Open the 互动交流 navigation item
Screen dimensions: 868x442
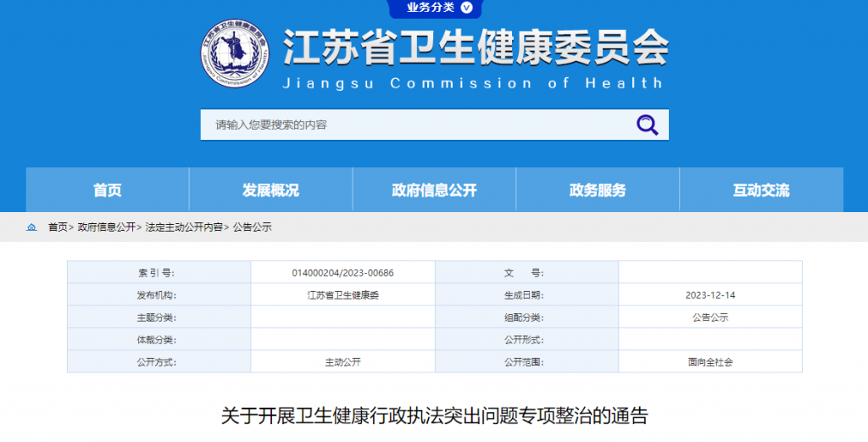(762, 190)
